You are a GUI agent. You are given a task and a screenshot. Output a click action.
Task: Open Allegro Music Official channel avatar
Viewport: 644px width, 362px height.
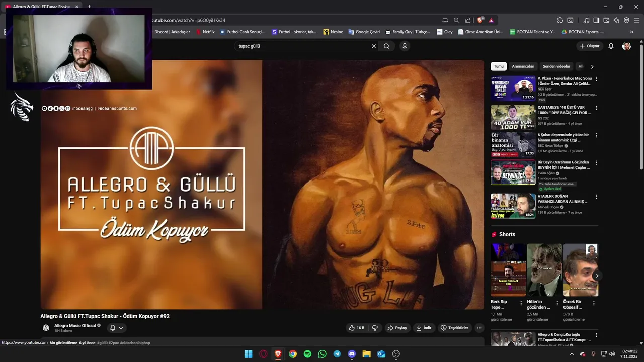click(46, 328)
